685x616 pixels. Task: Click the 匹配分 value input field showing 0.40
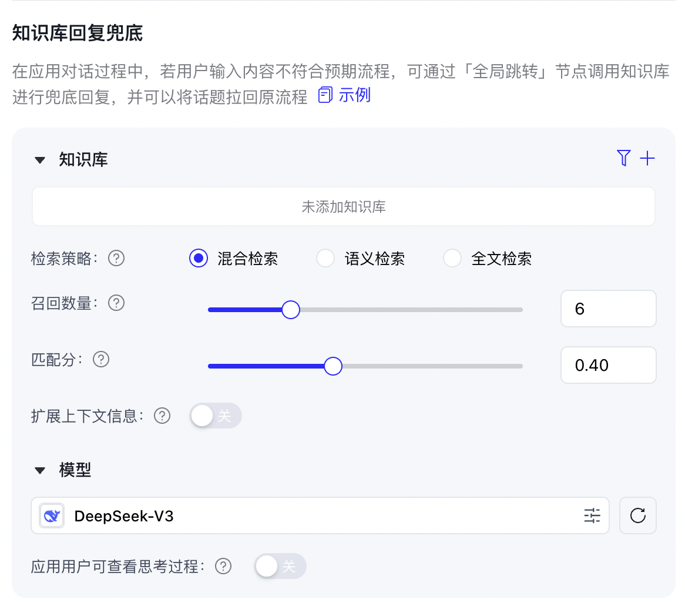(608, 365)
